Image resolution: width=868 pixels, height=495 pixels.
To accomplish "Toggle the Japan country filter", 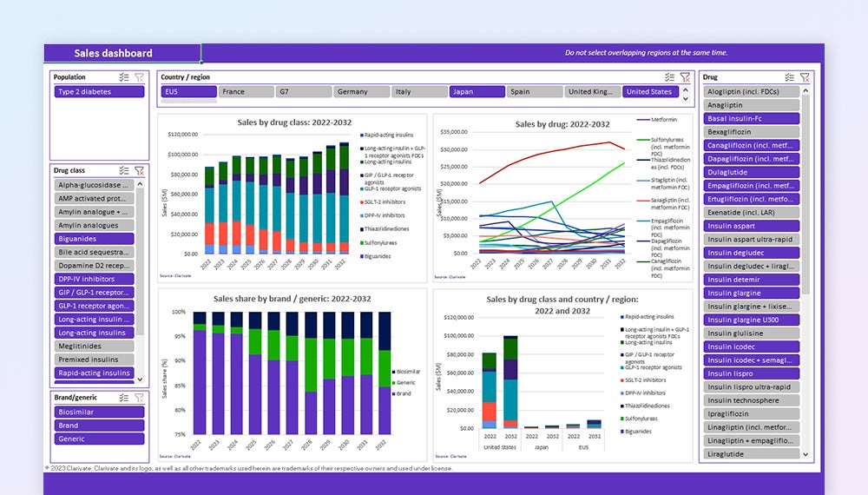I will pos(476,92).
